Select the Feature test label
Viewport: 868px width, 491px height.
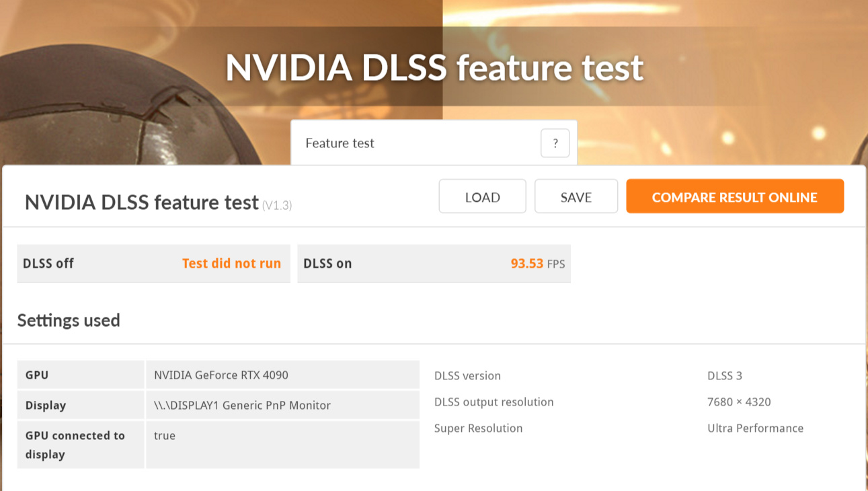tap(340, 143)
